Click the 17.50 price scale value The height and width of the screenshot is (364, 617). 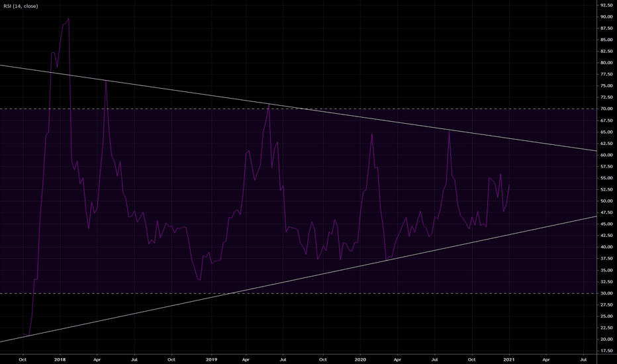click(606, 351)
